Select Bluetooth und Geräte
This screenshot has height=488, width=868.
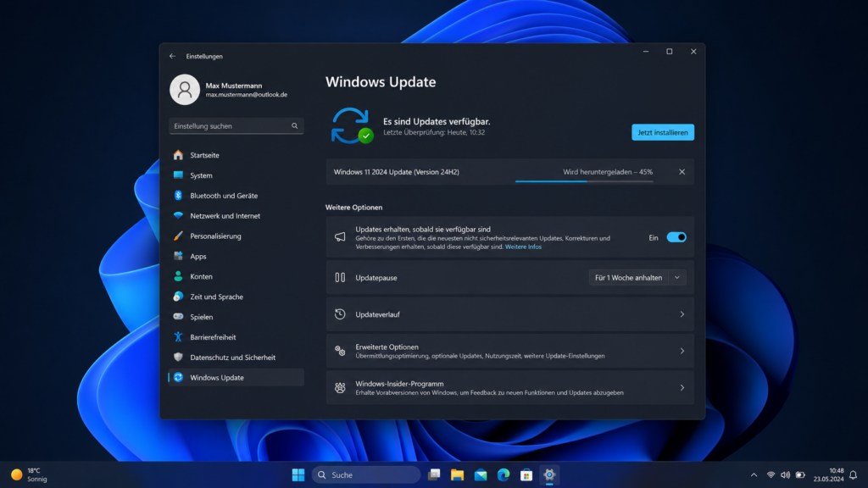236,196
